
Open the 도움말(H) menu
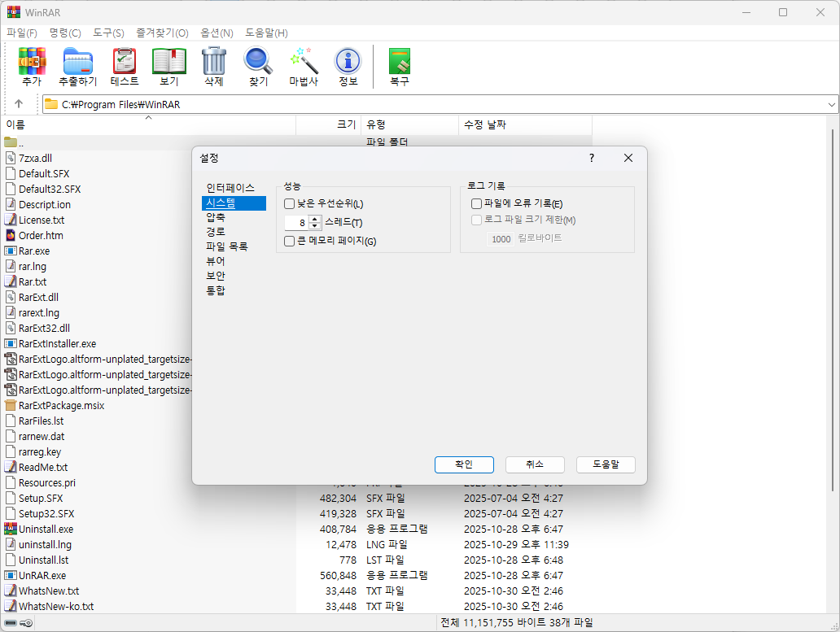[x=266, y=33]
